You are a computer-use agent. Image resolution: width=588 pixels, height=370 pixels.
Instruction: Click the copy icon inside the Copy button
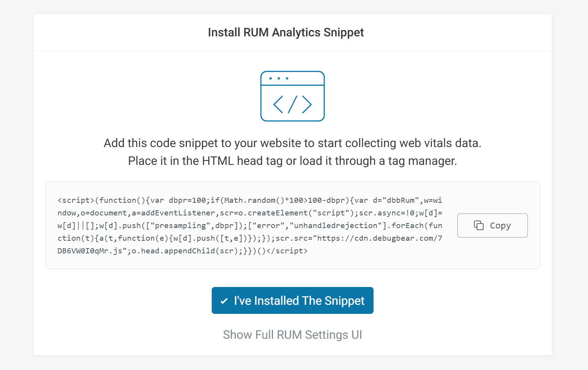point(479,225)
